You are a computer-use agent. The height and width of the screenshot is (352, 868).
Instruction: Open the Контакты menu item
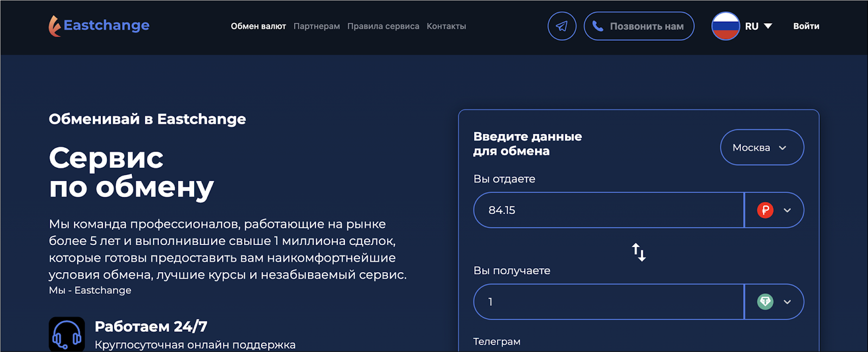coord(446,26)
